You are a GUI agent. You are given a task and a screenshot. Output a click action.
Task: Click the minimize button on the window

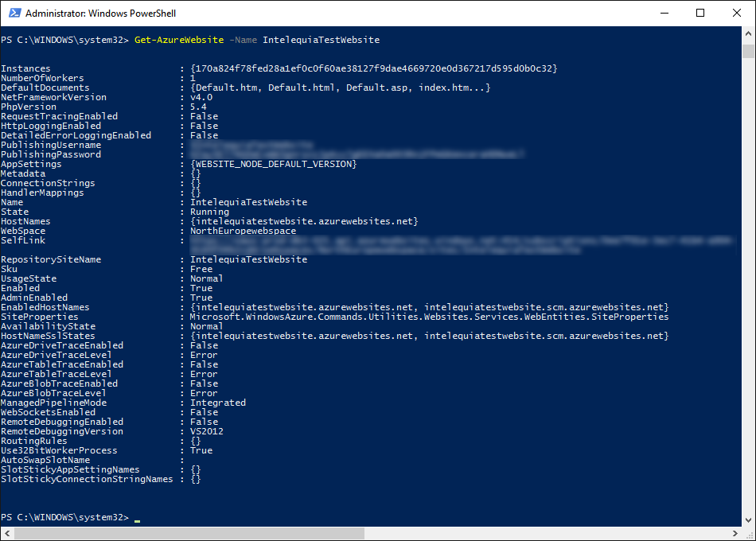665,14
